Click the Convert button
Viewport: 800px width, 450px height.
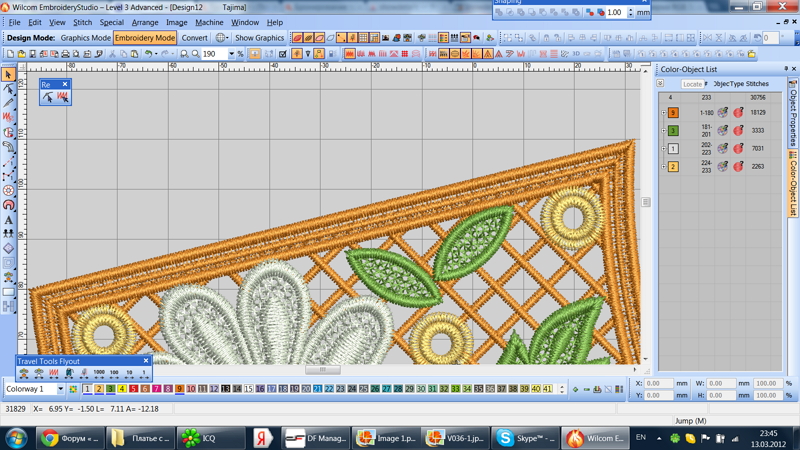tap(195, 38)
